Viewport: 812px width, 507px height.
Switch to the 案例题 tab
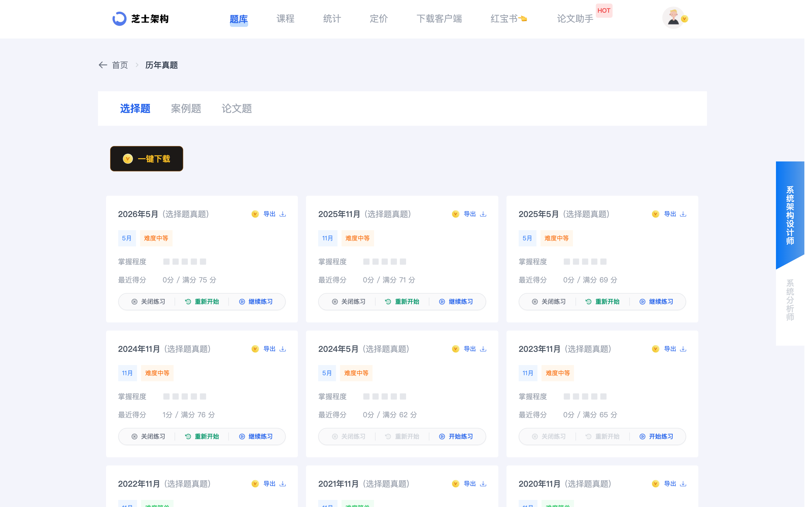click(x=186, y=108)
